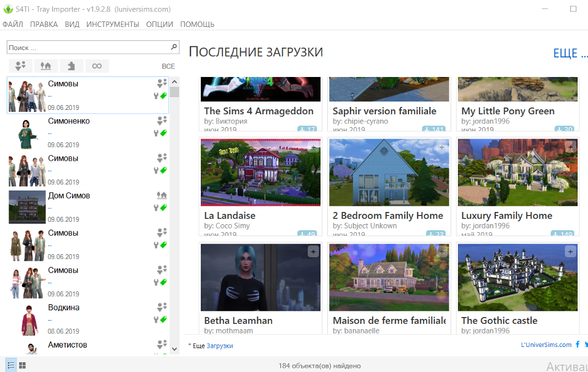Click plus icon on Luxury Family Home
This screenshot has height=372, width=588.
click(570, 147)
